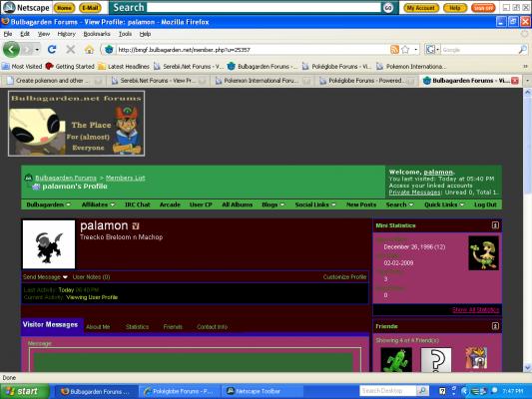Screen dimensions: 532x399
Task: Expand Social Links navbar dropdown
Action: pyautogui.click(x=315, y=204)
